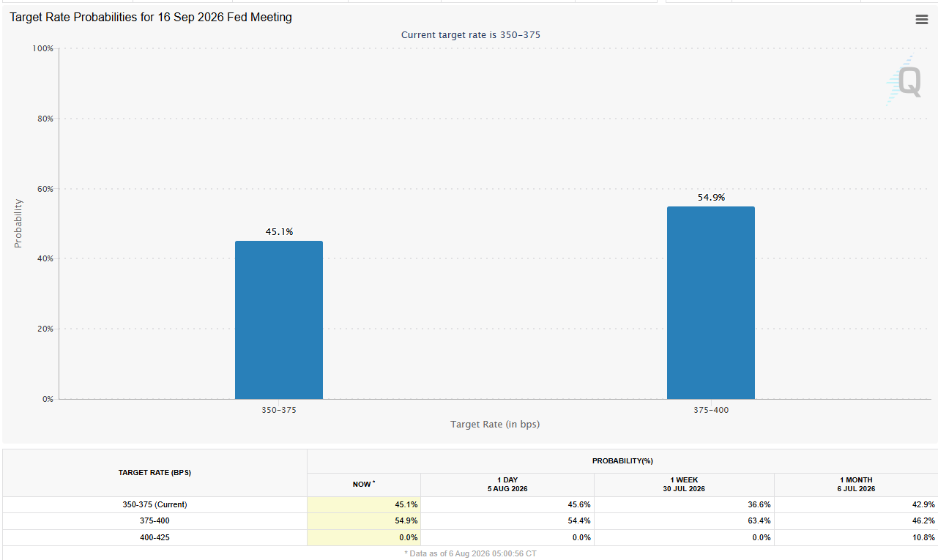This screenshot has width=938, height=560.
Task: Click the 1 day value 45.6%
Action: 579,504
